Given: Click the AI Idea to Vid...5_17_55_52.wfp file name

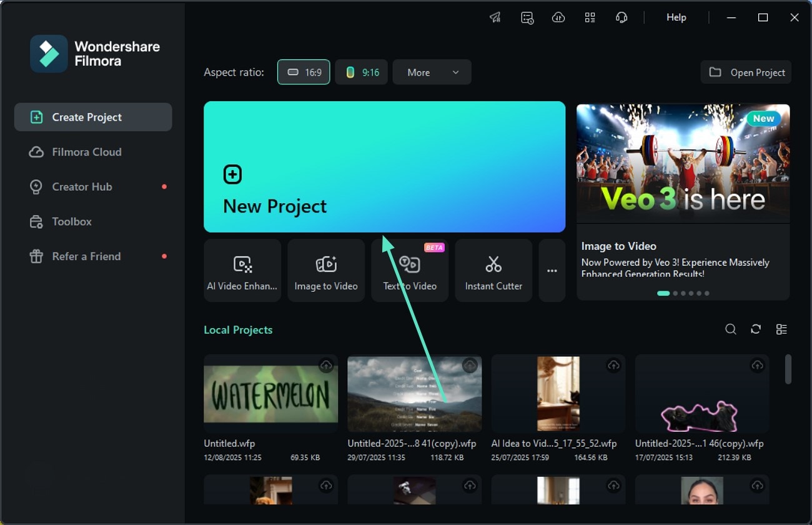Looking at the screenshot, I should click(x=554, y=443).
